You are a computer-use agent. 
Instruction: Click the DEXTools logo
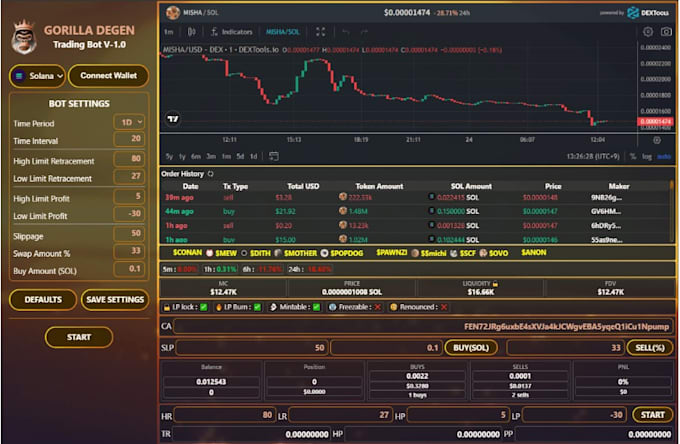[648, 13]
